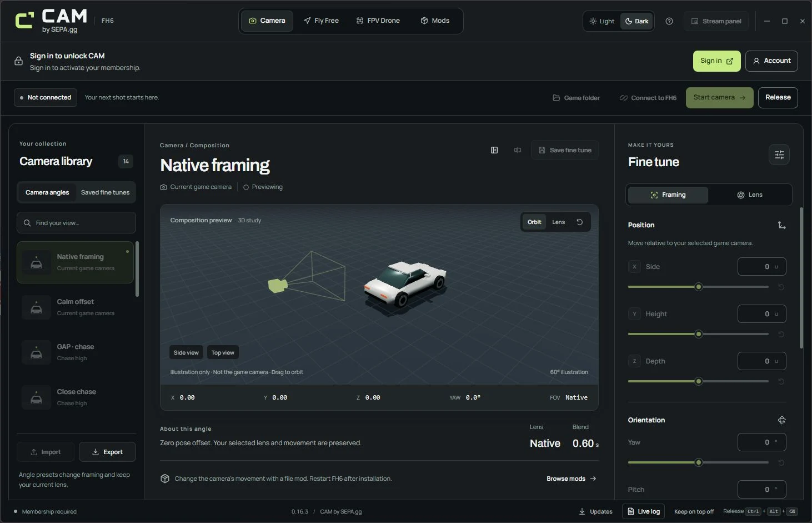Open the Live log
Viewport: 812px width, 523px height.
(643, 511)
